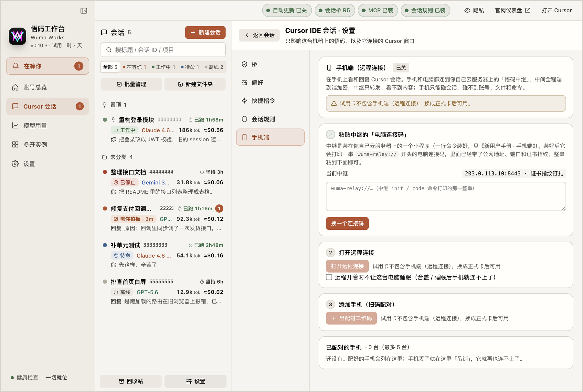This screenshot has height=392, width=583.
Task: Open 官网仪表盘 external link
Action: [x=513, y=10]
